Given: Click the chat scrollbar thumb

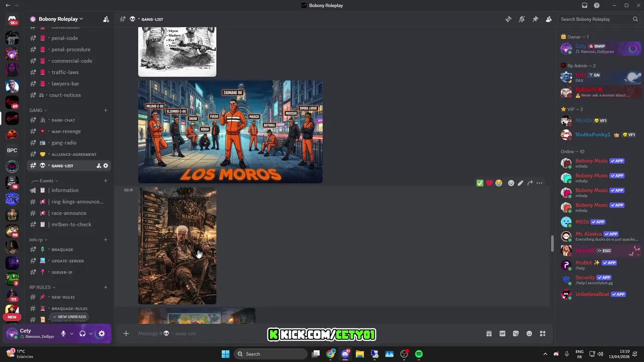Looking at the screenshot, I should (x=552, y=243).
